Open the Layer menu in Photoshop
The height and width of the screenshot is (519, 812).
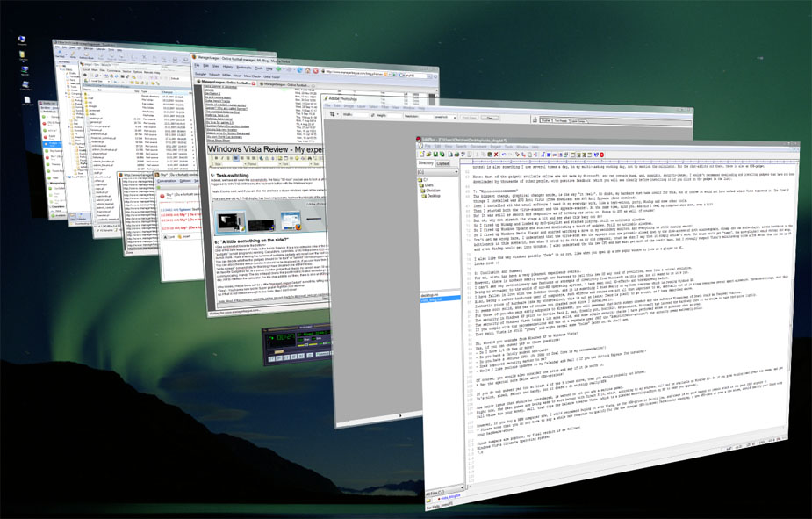coord(361,106)
